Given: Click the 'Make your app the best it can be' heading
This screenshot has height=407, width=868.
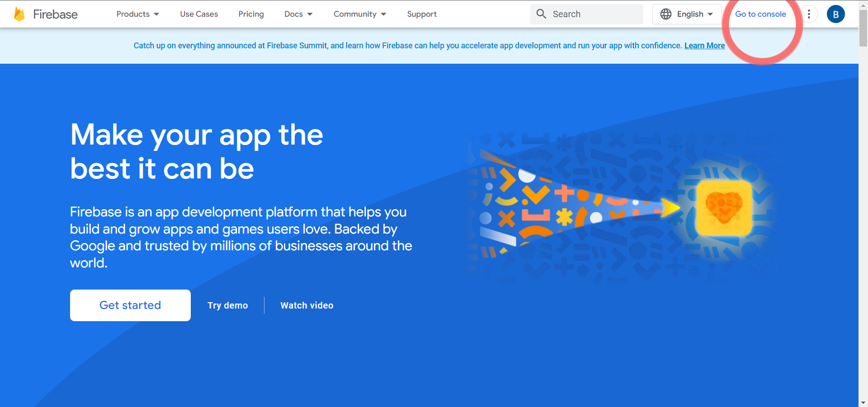Looking at the screenshot, I should point(197,151).
